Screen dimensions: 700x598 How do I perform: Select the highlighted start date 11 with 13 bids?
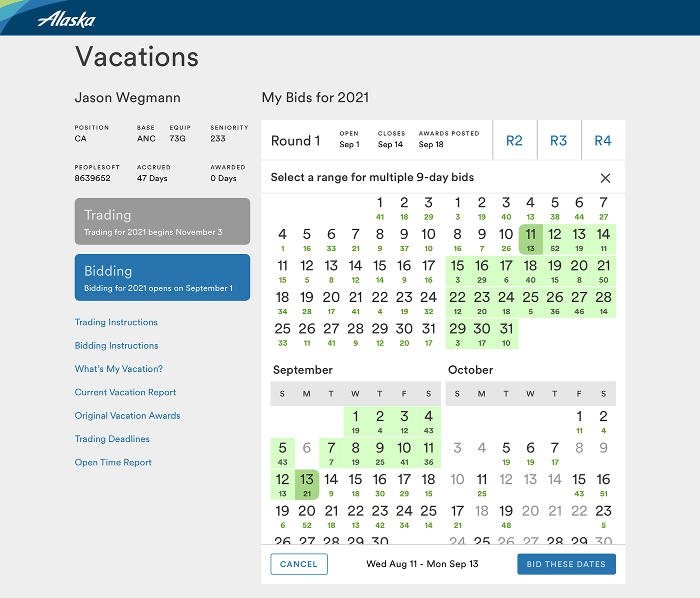[x=530, y=239]
